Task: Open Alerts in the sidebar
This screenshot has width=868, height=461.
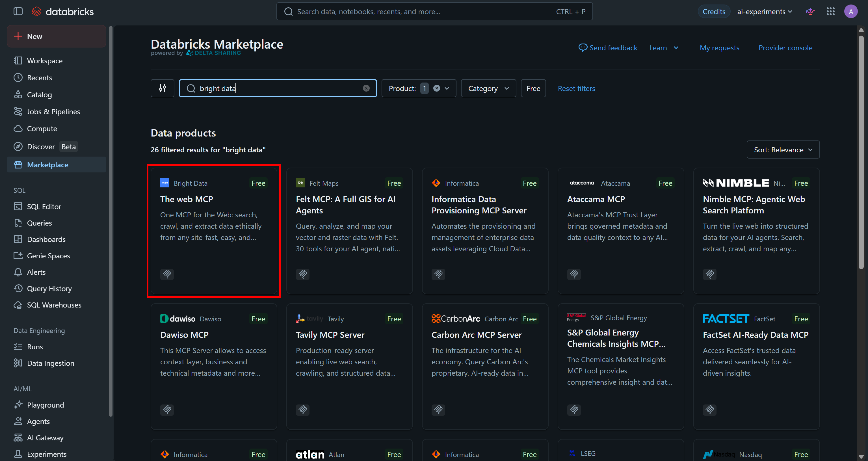Action: coord(56,272)
